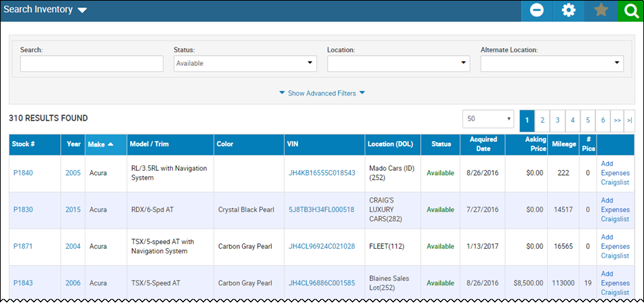Image resolution: width=644 pixels, height=303 pixels.
Task: Open the Search Inventory title dropdown
Action: tap(45, 10)
